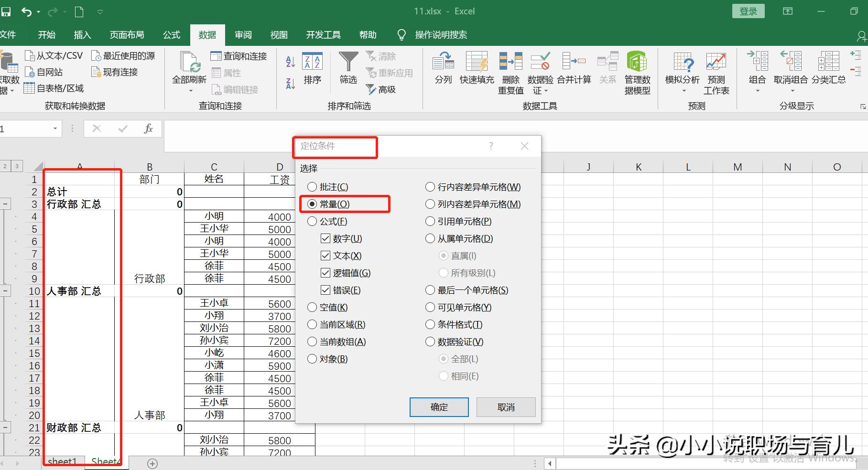Disable the 错误 checkbox

tap(325, 290)
